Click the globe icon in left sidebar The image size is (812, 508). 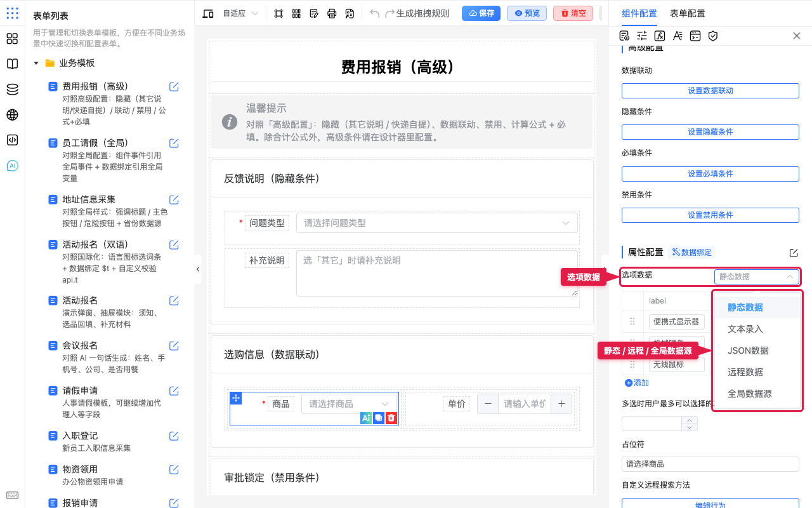pos(12,115)
